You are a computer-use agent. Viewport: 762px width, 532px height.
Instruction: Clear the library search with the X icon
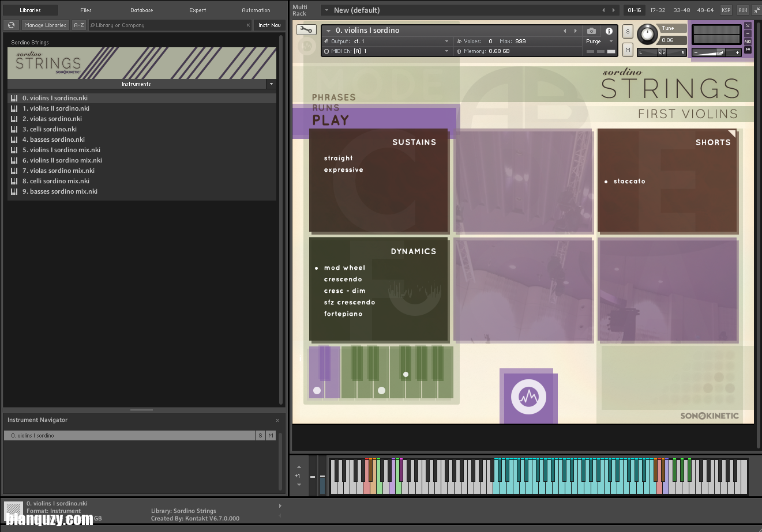tap(248, 25)
